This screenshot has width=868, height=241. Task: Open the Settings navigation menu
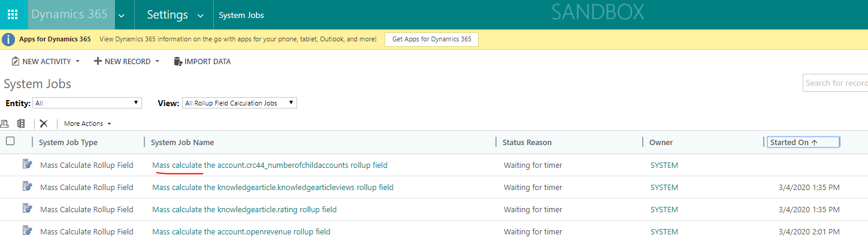pyautogui.click(x=174, y=15)
